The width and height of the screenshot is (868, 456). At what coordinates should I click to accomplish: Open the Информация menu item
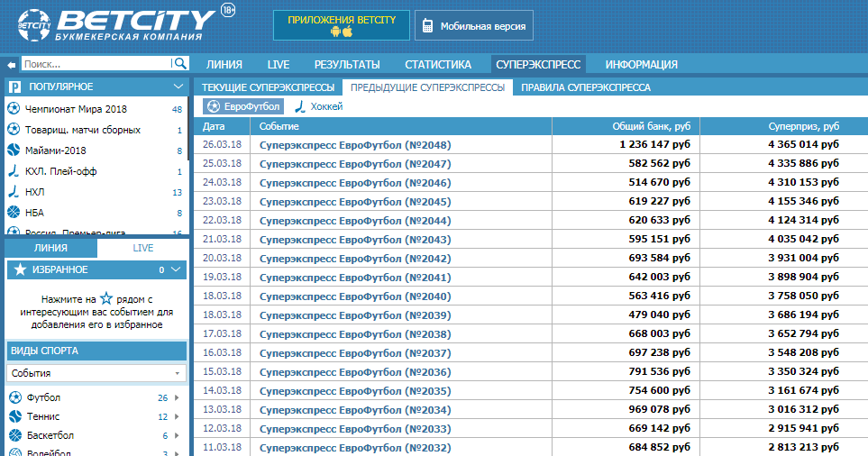(641, 64)
